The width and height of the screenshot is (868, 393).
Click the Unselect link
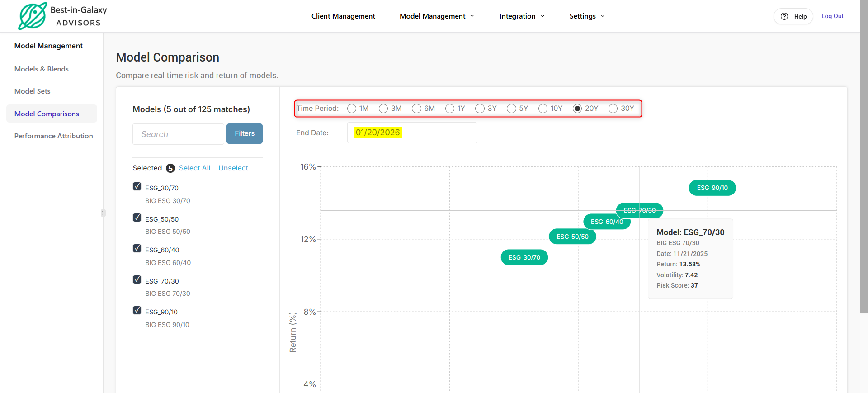pyautogui.click(x=233, y=168)
